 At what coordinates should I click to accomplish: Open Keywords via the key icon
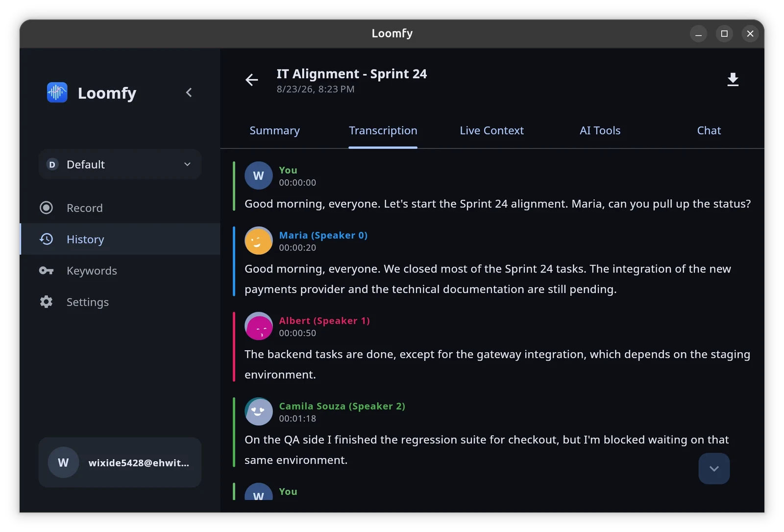point(46,270)
